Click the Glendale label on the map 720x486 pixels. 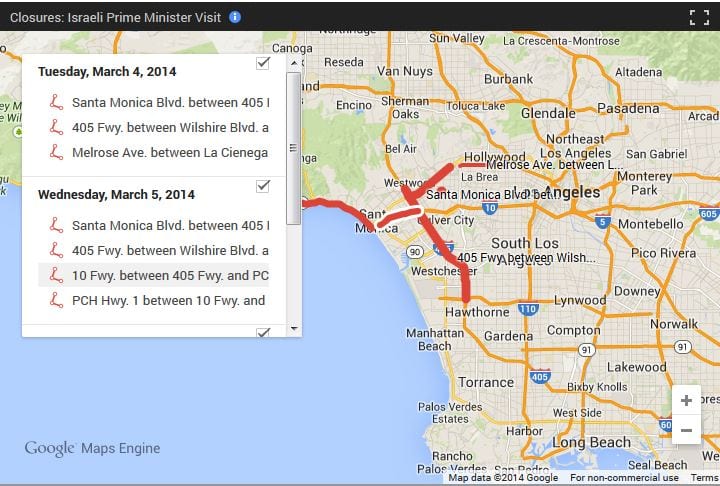(x=548, y=113)
